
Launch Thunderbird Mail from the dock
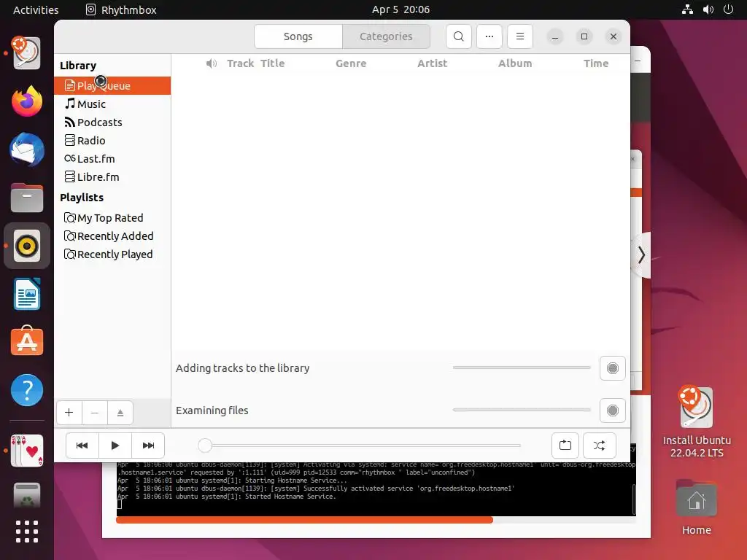click(x=27, y=149)
